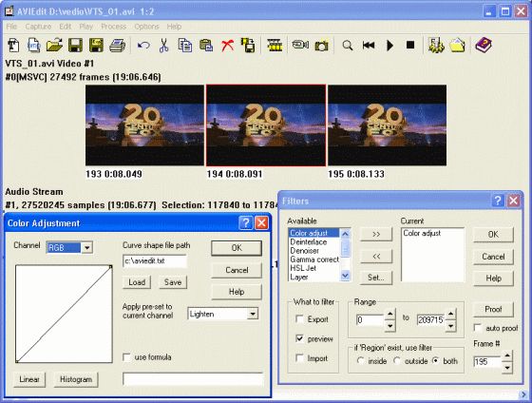Click the Filters dialog question mark button
The image size is (532, 403).
tap(498, 201)
